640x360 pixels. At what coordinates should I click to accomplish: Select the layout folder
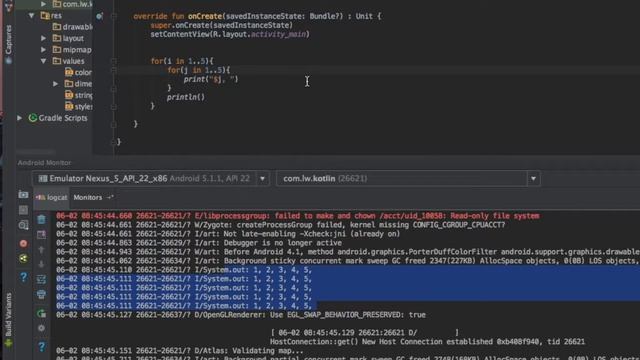[68, 38]
